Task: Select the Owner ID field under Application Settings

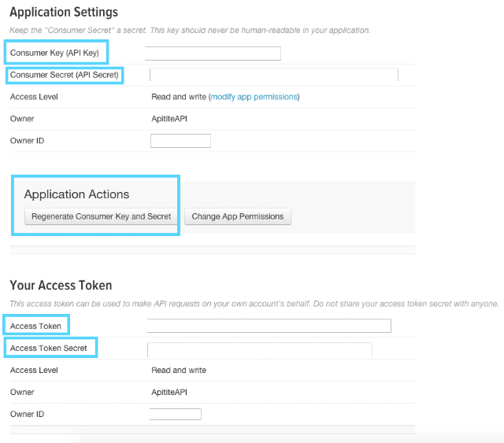Action: coord(180,141)
